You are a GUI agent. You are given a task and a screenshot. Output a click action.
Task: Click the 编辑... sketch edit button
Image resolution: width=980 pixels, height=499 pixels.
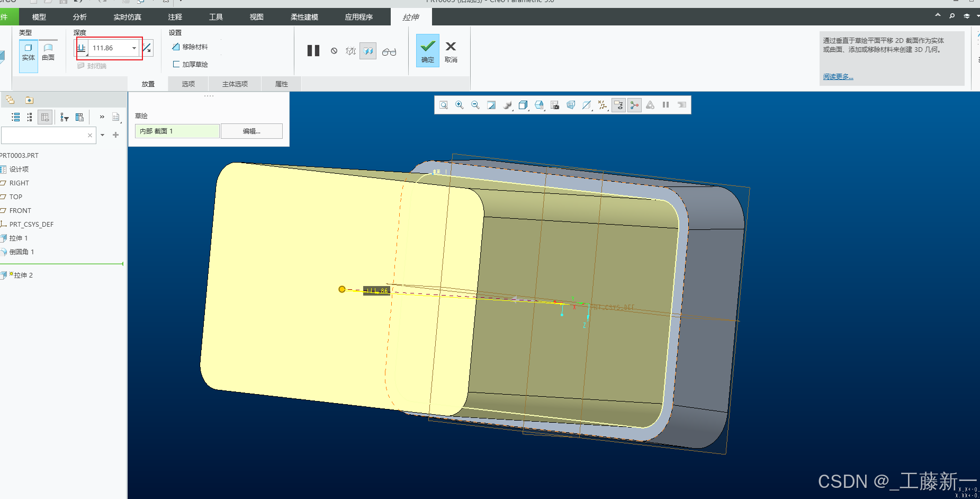click(251, 131)
